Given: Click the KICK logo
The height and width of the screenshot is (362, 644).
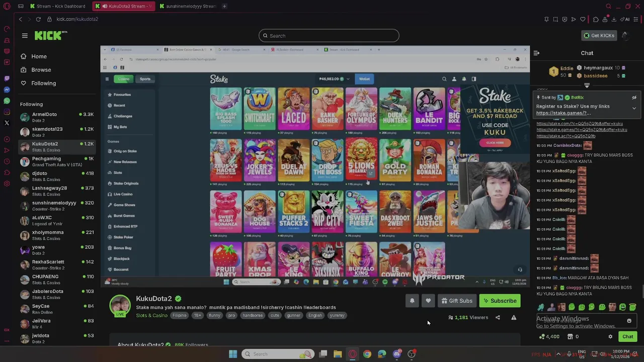Looking at the screenshot, I should [51, 35].
